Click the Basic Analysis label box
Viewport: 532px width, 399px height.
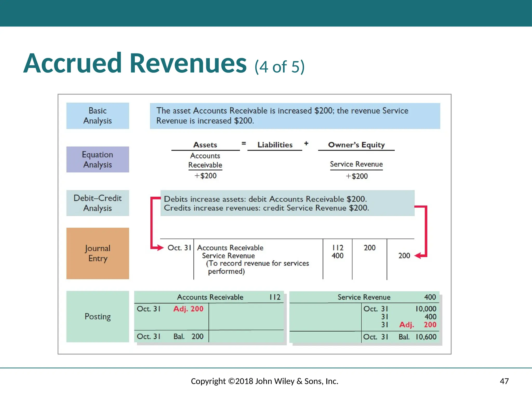pyautogui.click(x=98, y=116)
